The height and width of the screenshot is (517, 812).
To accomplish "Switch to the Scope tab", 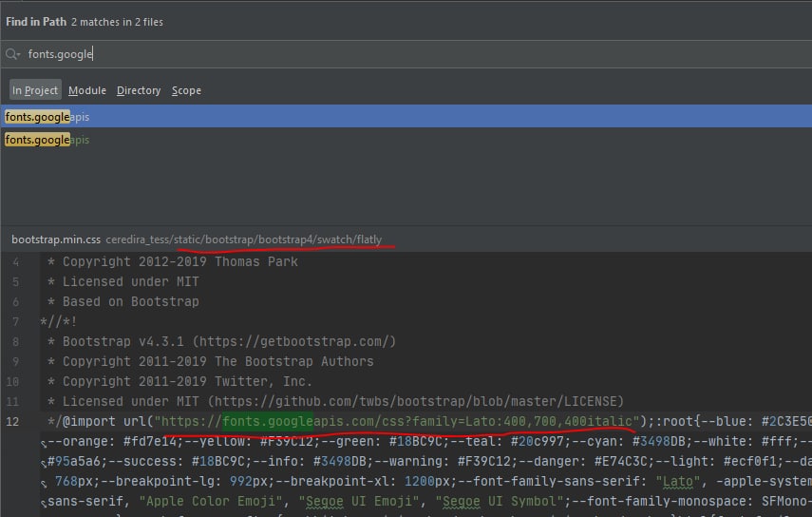I will [186, 90].
